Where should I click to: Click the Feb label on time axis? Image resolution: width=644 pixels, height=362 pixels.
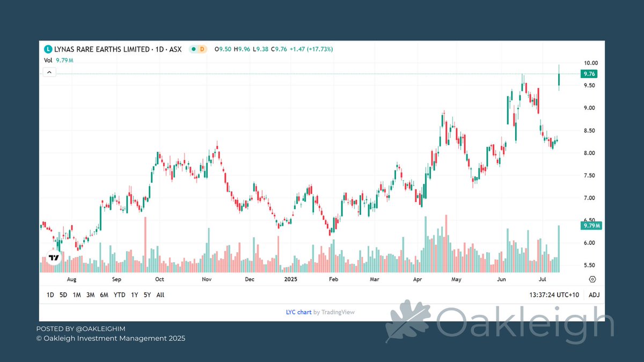point(333,279)
